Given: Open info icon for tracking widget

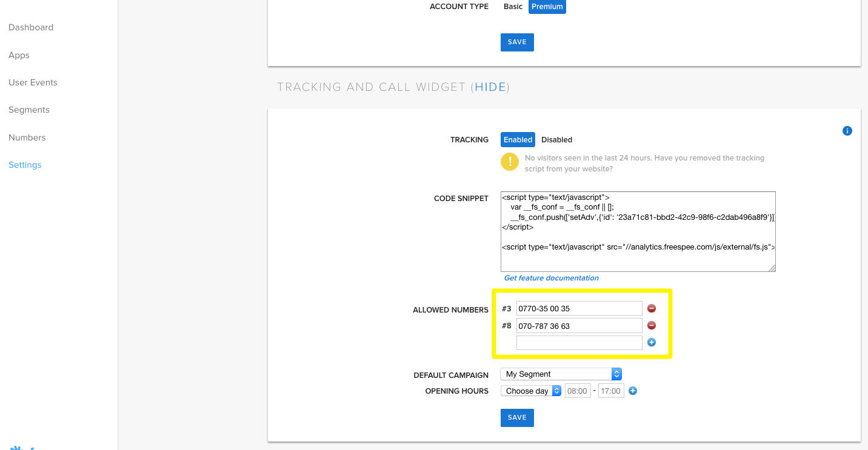Looking at the screenshot, I should [847, 131].
